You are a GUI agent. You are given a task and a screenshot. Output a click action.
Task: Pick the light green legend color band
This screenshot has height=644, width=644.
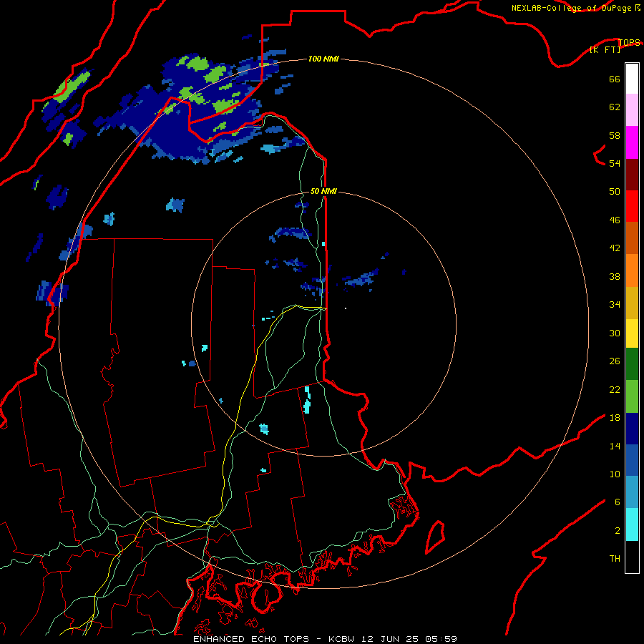click(632, 396)
